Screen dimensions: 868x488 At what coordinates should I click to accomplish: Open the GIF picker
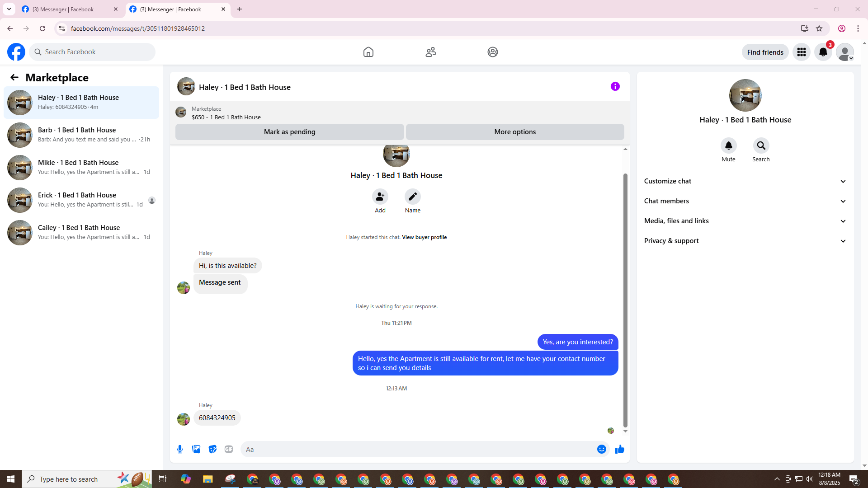point(229,449)
